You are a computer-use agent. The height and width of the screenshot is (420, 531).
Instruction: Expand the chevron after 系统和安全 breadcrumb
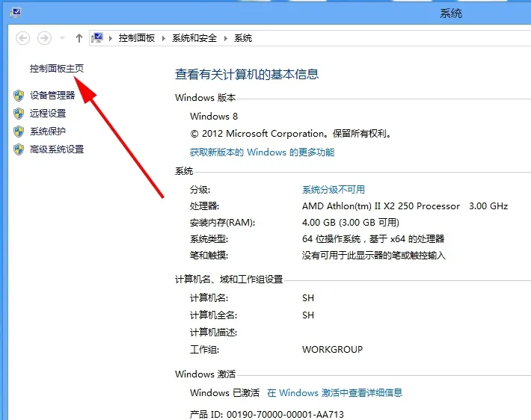tap(226, 38)
